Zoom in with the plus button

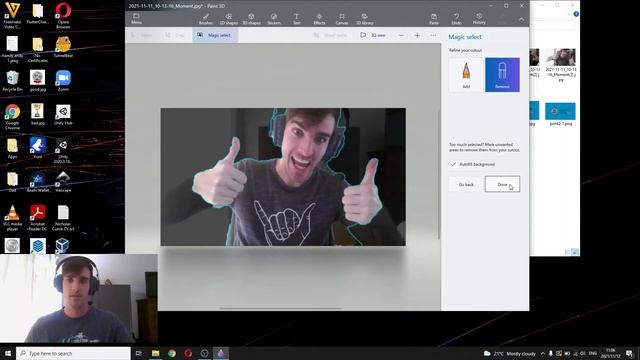pyautogui.click(x=417, y=36)
